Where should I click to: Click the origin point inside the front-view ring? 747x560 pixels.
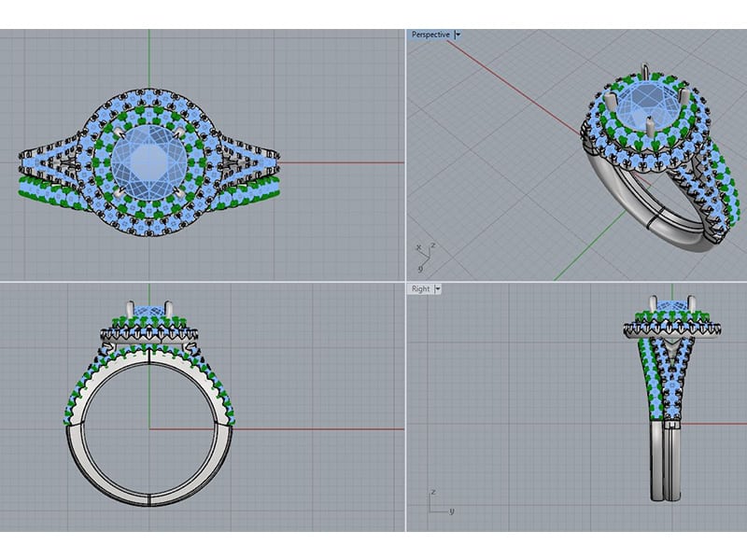point(149,428)
